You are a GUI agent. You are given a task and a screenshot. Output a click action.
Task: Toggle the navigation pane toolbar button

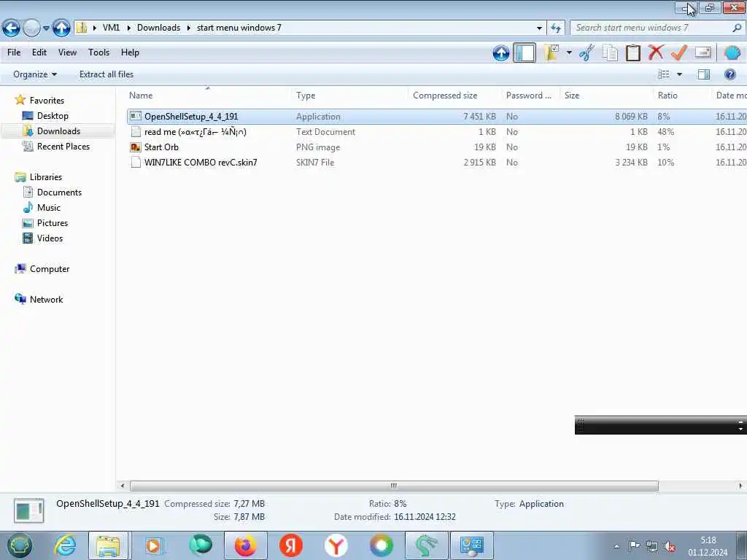point(525,52)
